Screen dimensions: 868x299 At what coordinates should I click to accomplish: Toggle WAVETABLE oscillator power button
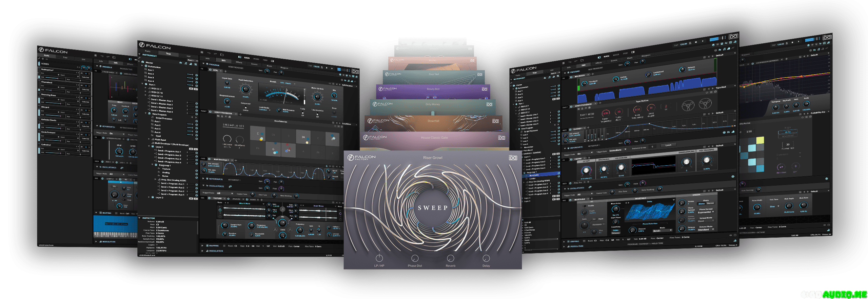point(570,200)
